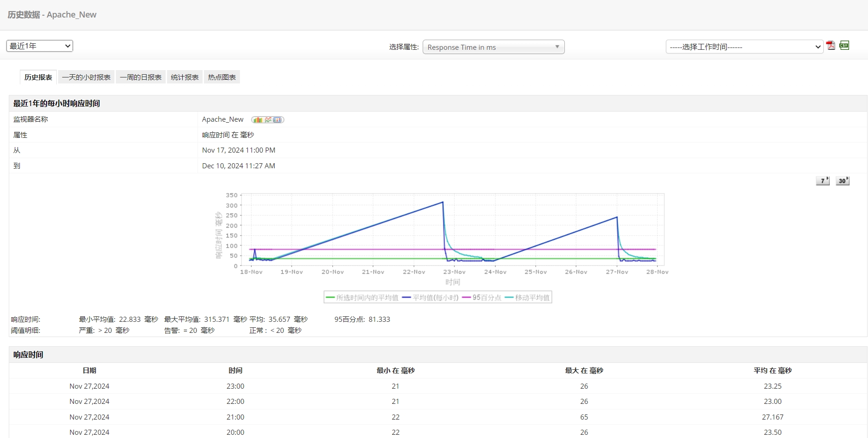Click the 日期 column header
868x438 pixels.
90,371
